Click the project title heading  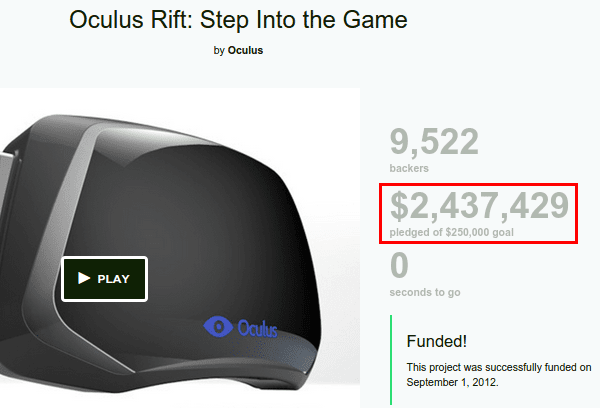238,20
